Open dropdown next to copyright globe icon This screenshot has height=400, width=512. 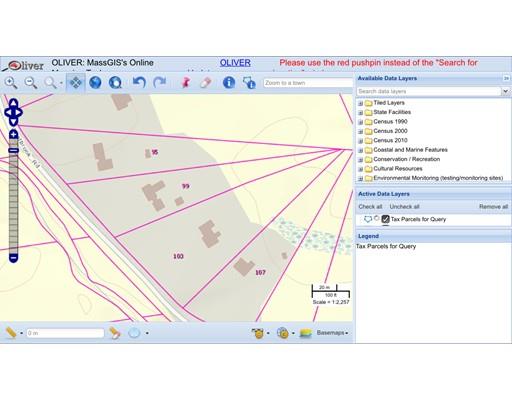(293, 333)
